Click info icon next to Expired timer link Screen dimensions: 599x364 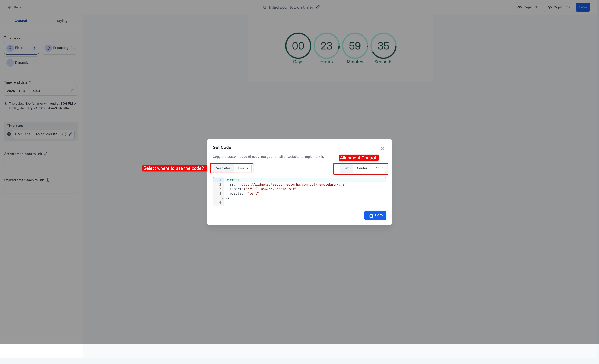point(48,180)
